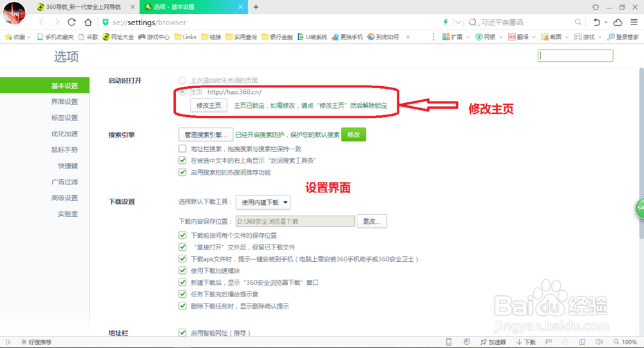Screen dimensions: 644x348
Task: Click the 修改主页 button
Action: [209, 105]
